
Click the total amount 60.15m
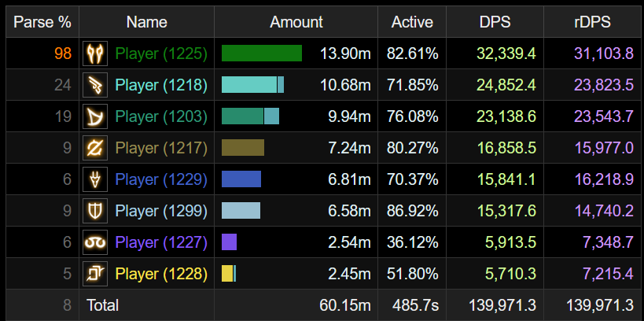345,305
